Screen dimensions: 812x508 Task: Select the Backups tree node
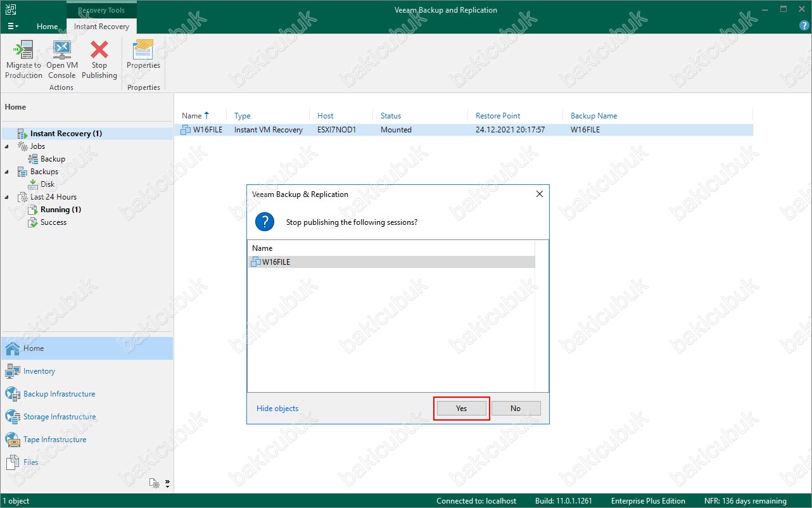tap(44, 172)
